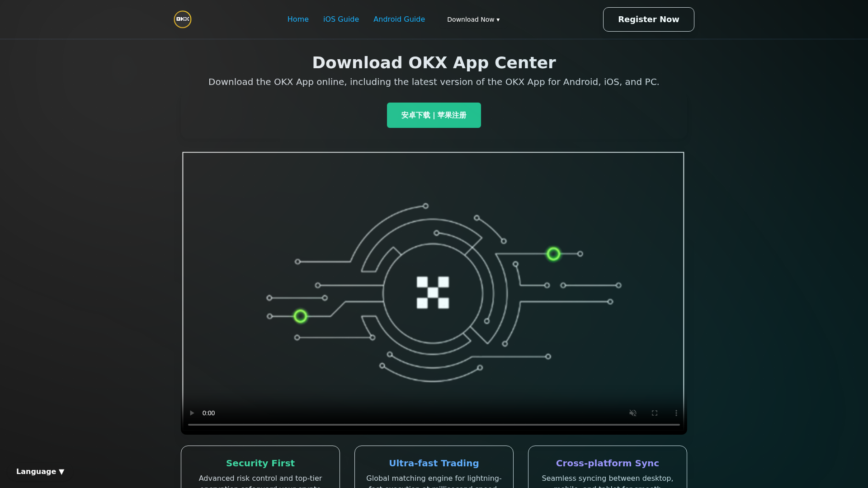The height and width of the screenshot is (488, 868).
Task: Click the Register Now button
Action: coord(649,19)
